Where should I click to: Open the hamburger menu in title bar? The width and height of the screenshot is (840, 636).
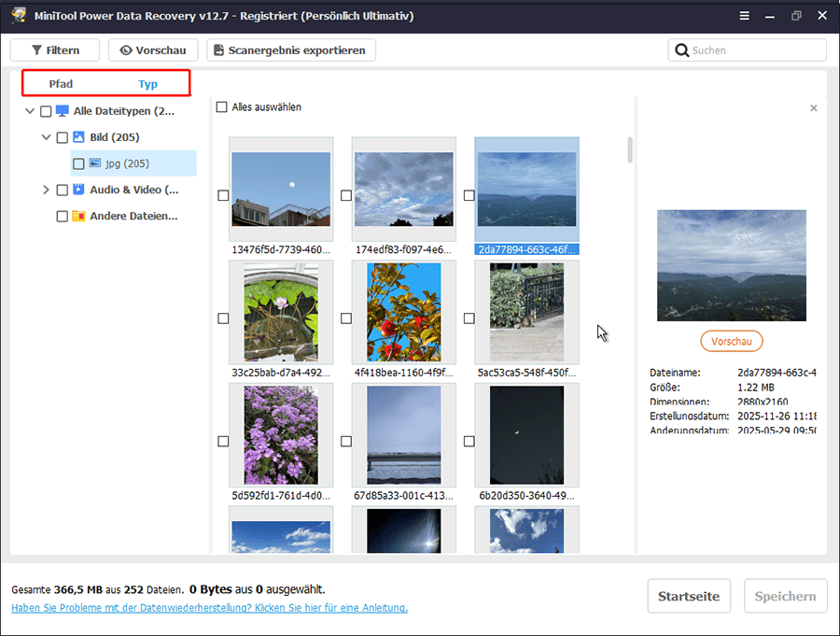coord(743,16)
